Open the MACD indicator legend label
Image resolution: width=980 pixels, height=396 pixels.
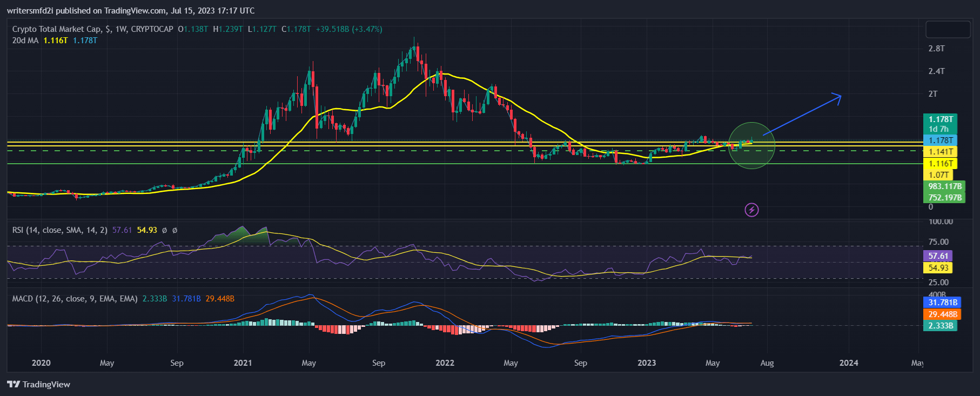click(x=75, y=299)
